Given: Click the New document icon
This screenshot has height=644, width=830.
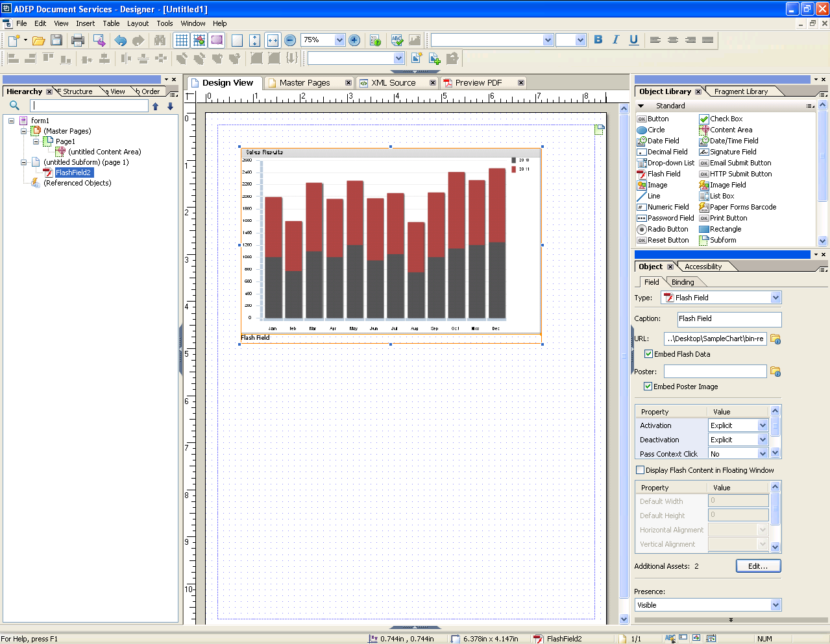Looking at the screenshot, I should (14, 40).
